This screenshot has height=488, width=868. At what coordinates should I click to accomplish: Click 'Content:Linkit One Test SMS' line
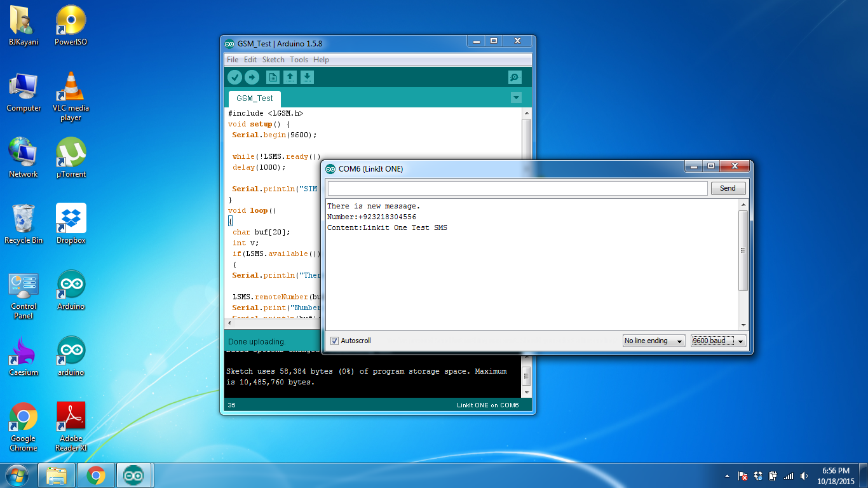point(387,227)
